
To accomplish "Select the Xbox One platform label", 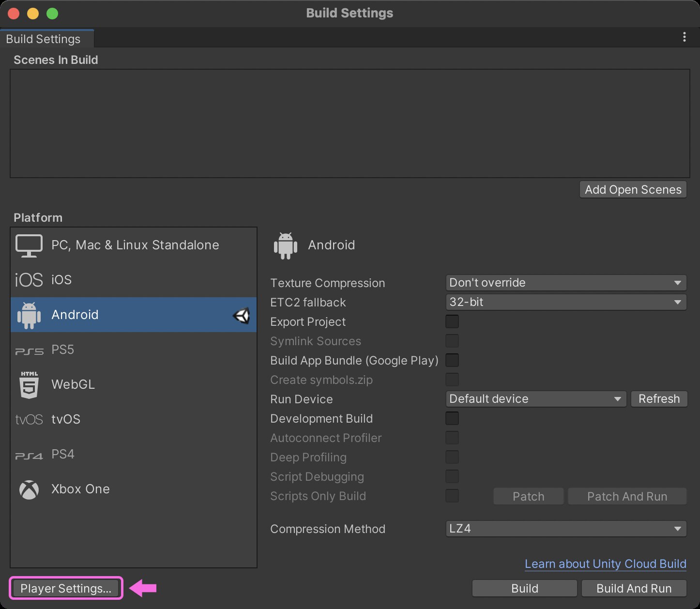I will 80,489.
